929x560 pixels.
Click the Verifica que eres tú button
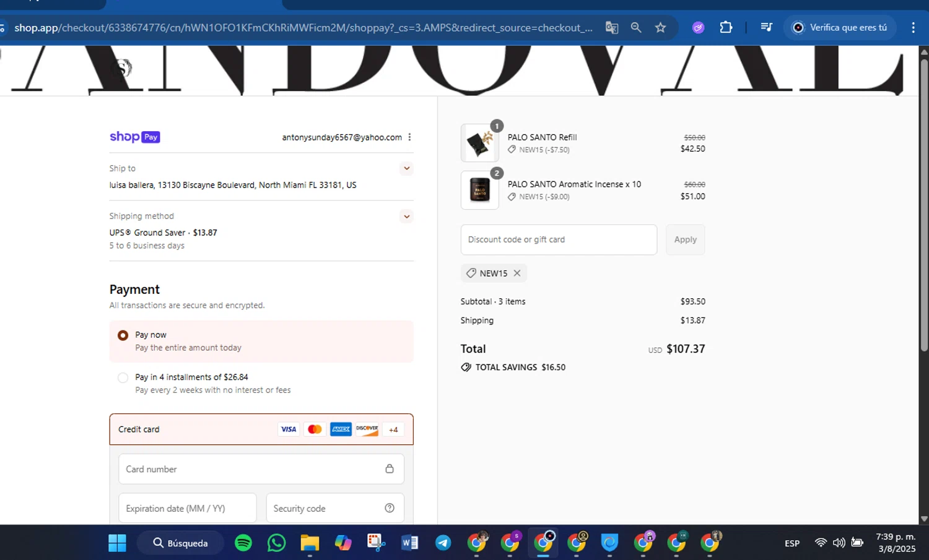pos(840,27)
